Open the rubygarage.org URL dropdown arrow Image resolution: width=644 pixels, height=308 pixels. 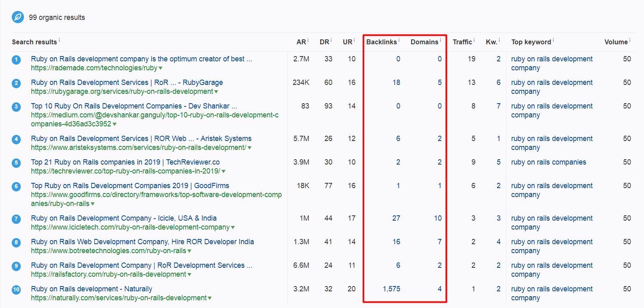[216, 92]
